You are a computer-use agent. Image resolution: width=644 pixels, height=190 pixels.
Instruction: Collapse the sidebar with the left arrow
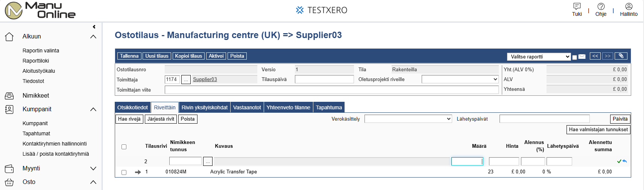tap(94, 27)
